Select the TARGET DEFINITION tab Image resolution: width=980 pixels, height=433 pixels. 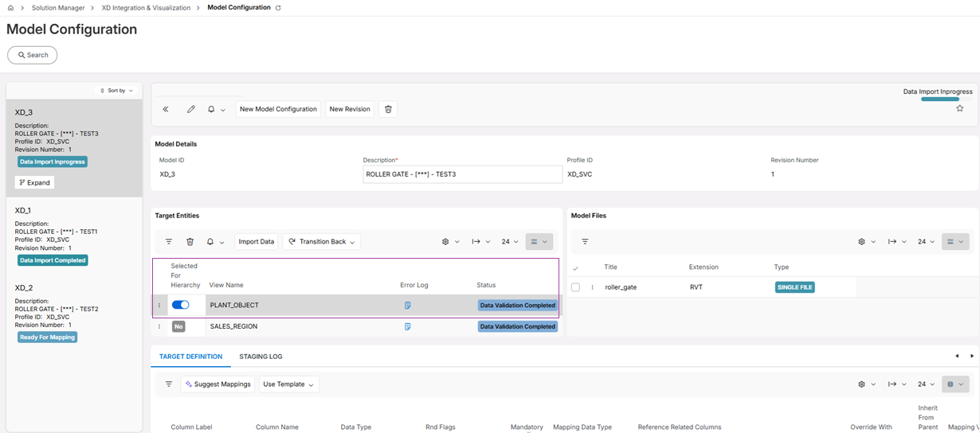click(x=190, y=357)
